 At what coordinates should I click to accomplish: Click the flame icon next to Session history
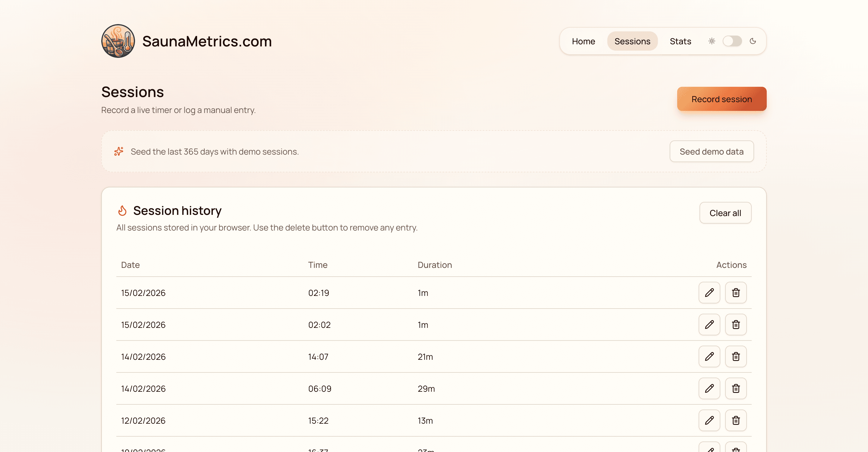(123, 210)
